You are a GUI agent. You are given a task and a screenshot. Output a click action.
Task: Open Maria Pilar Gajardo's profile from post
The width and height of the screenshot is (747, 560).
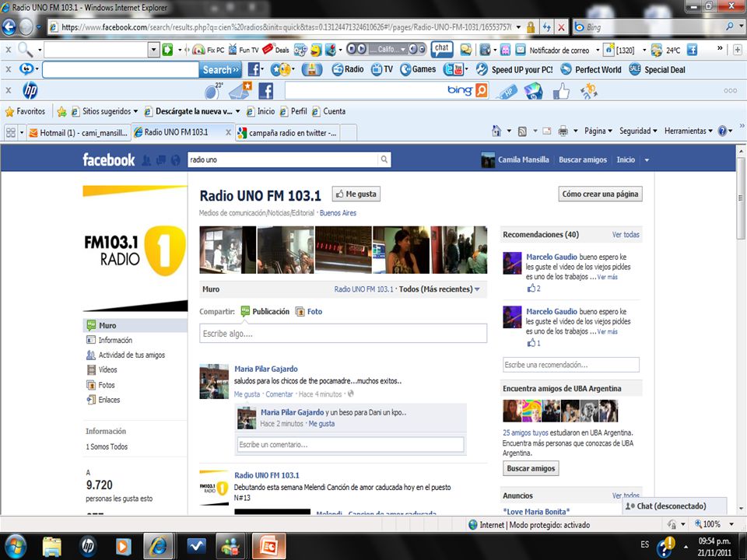[266, 369]
